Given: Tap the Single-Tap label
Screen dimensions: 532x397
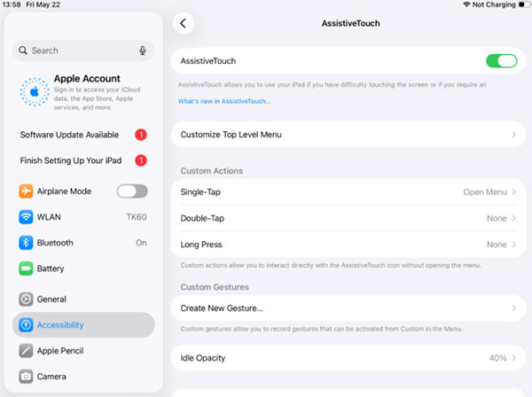Looking at the screenshot, I should [200, 192].
